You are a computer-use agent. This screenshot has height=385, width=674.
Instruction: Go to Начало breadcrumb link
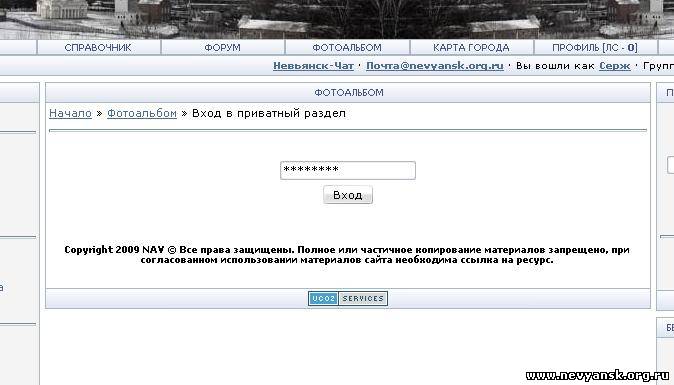(x=70, y=113)
